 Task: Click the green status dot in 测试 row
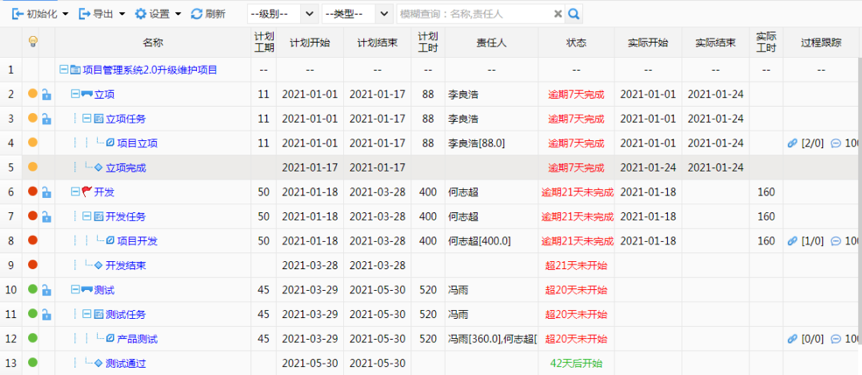click(x=32, y=289)
